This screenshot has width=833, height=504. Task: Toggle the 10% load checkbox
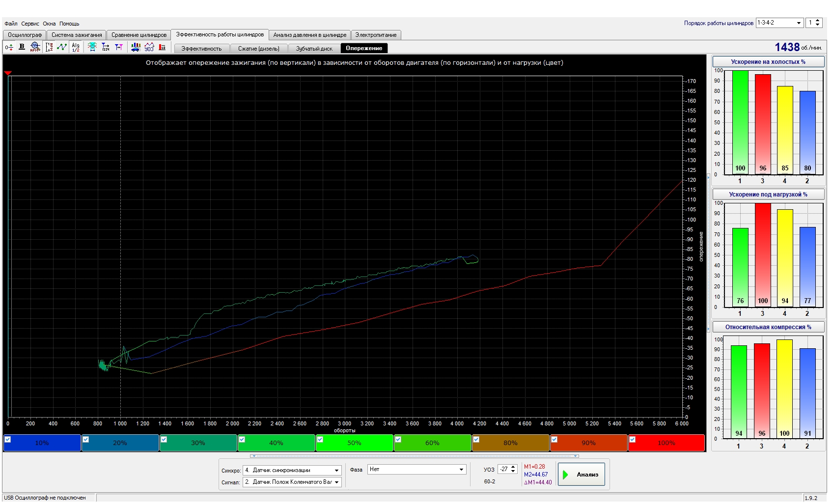click(7, 439)
